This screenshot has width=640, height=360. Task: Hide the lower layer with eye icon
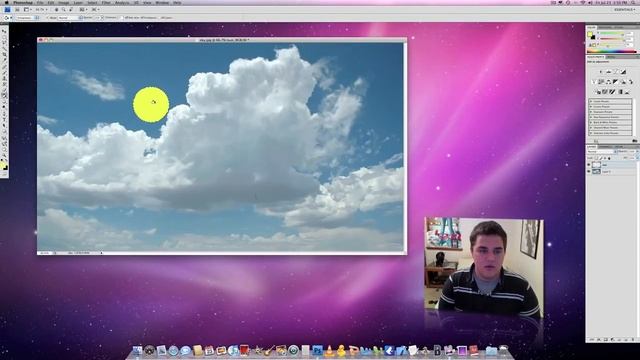click(588, 171)
